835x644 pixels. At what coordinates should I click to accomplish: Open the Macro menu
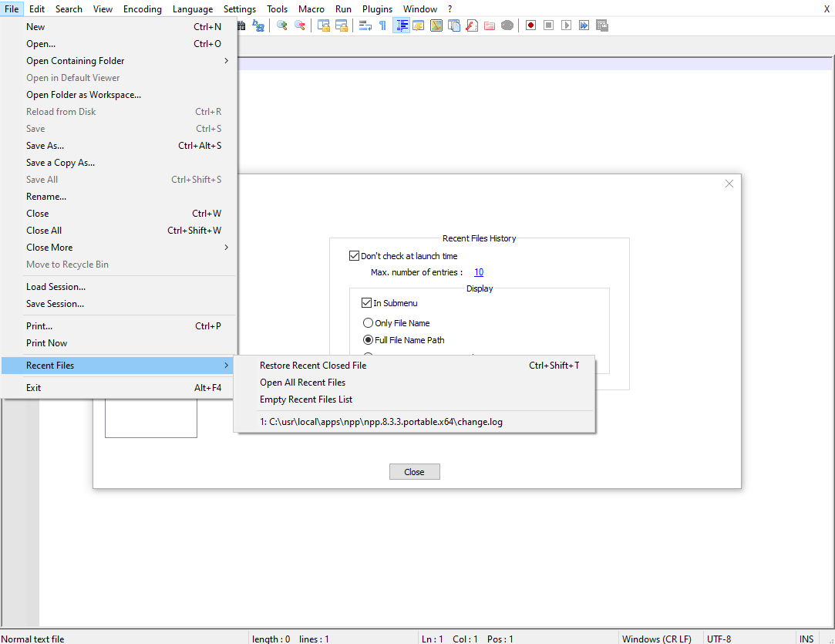tap(311, 9)
